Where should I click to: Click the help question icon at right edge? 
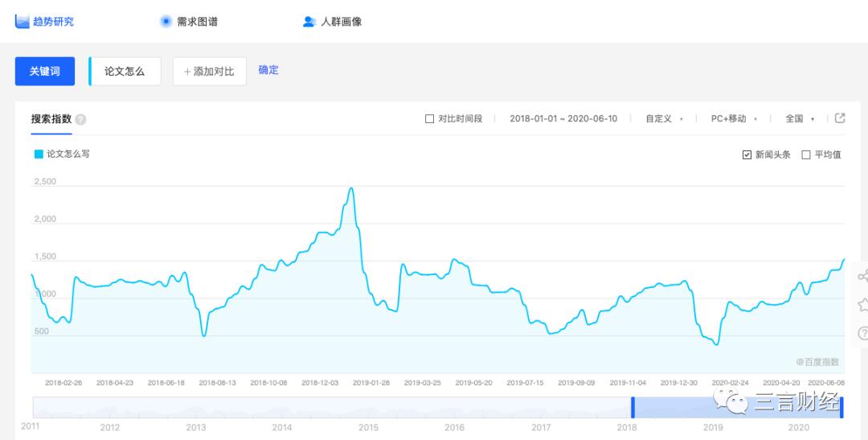point(862,333)
